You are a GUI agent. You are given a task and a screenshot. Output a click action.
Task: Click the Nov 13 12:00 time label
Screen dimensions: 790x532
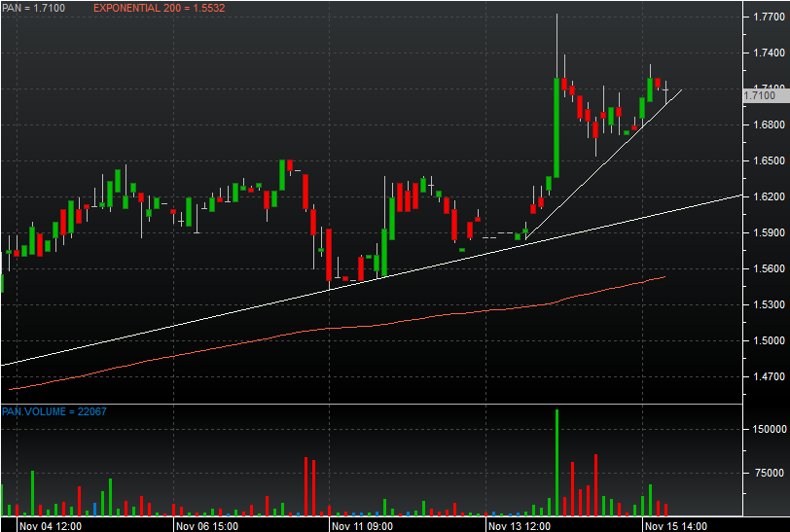pos(520,526)
